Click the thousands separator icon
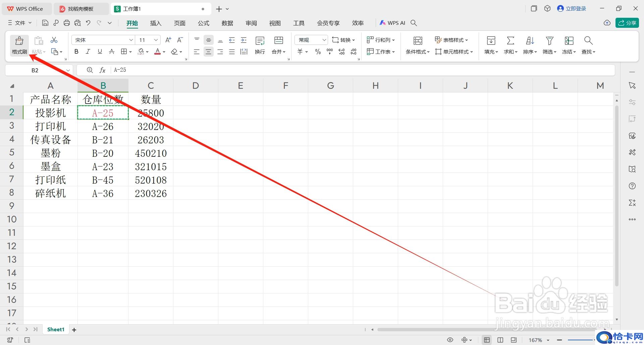 tap(330, 52)
